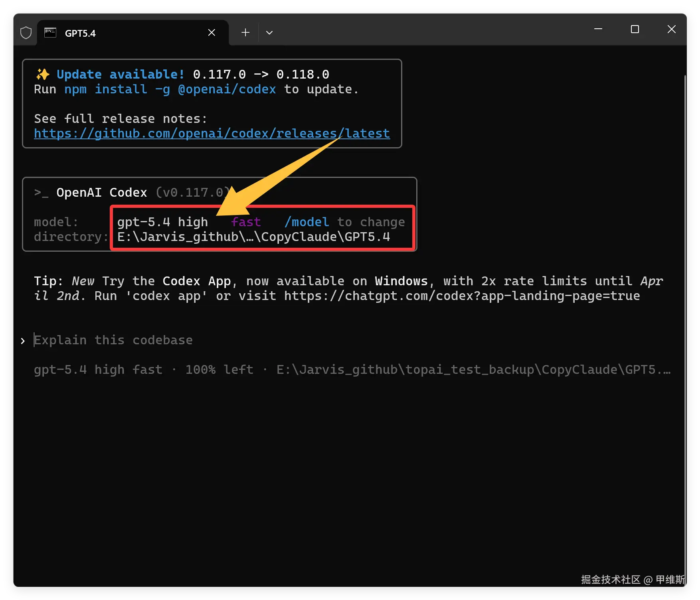The image size is (700, 600).
Task: Open the codex releases latest GitHub link
Action: tap(212, 134)
